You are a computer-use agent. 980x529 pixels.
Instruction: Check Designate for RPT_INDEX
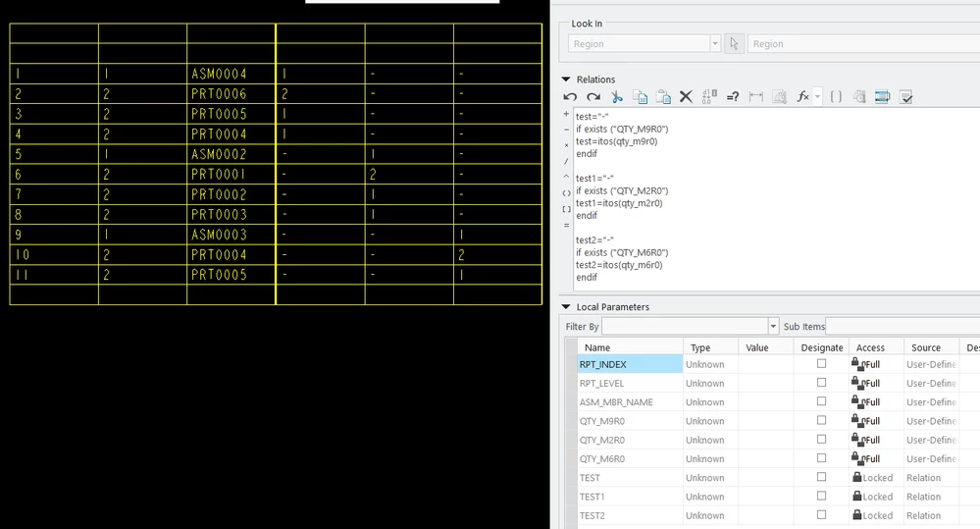(x=821, y=364)
